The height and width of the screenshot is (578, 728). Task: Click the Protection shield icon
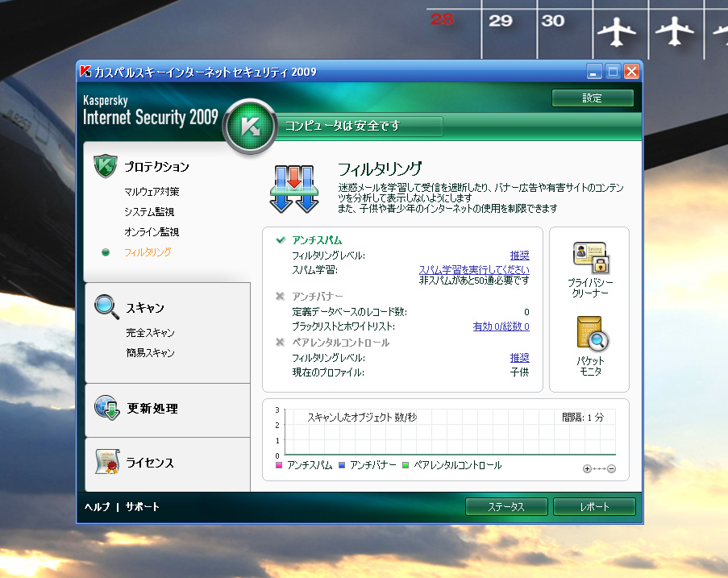click(106, 166)
